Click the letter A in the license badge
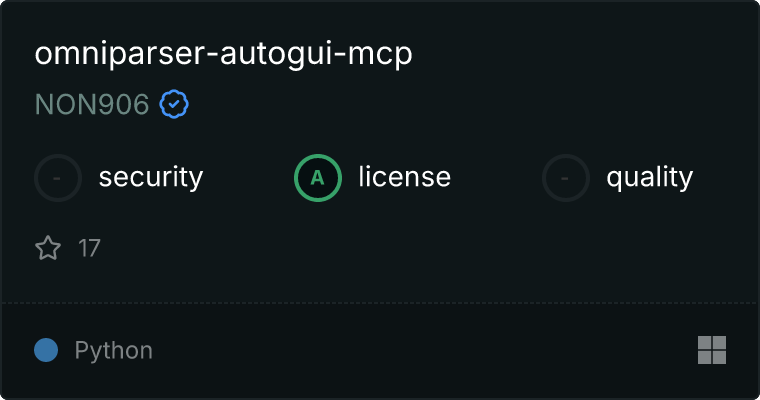760x400 pixels. point(317,178)
